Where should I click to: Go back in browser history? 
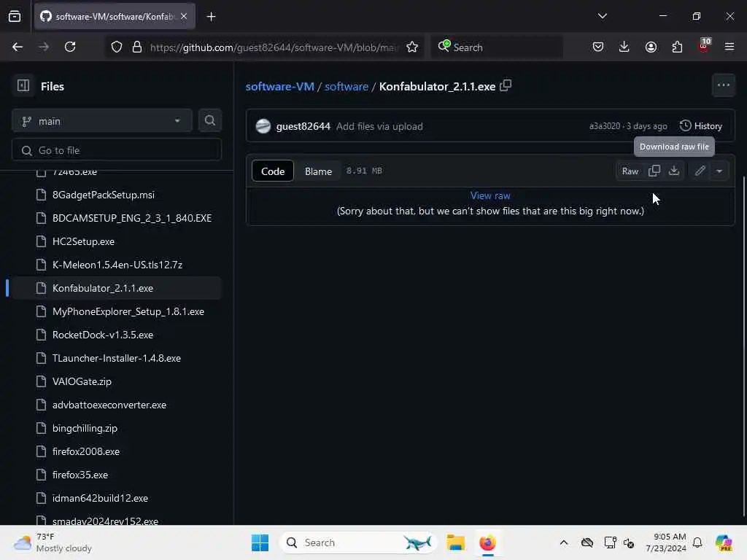coord(18,47)
